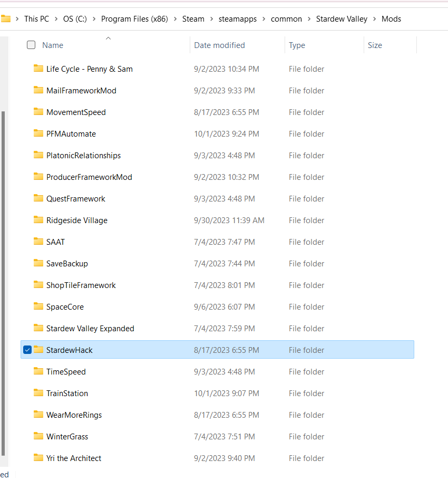Go to the Stardew Valley breadcrumb
The width and height of the screenshot is (448, 480).
click(x=342, y=19)
